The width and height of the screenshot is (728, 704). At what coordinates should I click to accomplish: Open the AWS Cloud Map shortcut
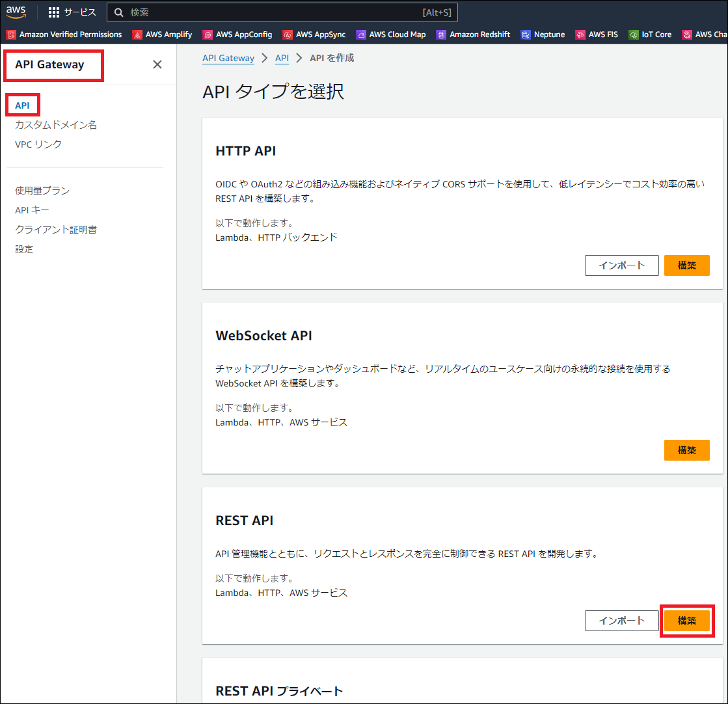coord(391,34)
